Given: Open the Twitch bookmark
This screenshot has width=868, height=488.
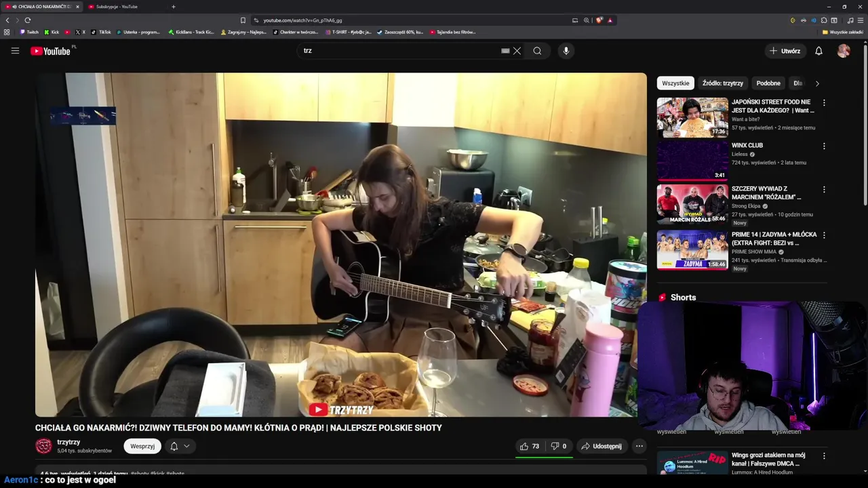Looking at the screenshot, I should point(30,32).
